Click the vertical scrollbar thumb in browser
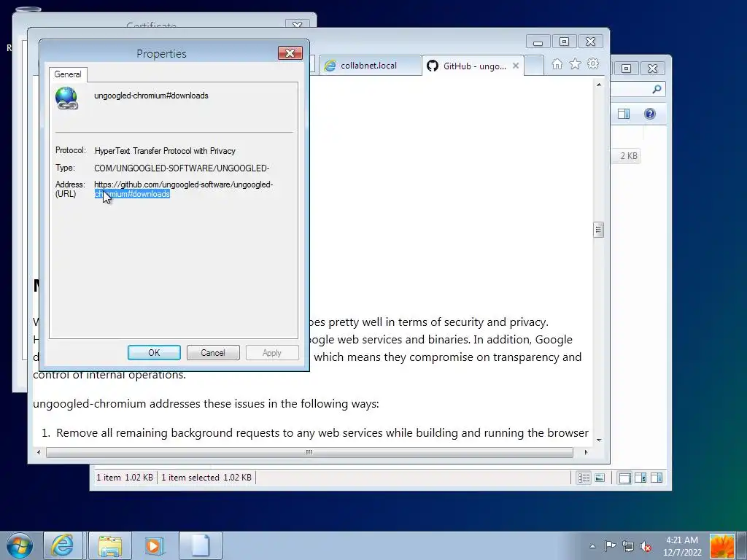 coord(599,230)
